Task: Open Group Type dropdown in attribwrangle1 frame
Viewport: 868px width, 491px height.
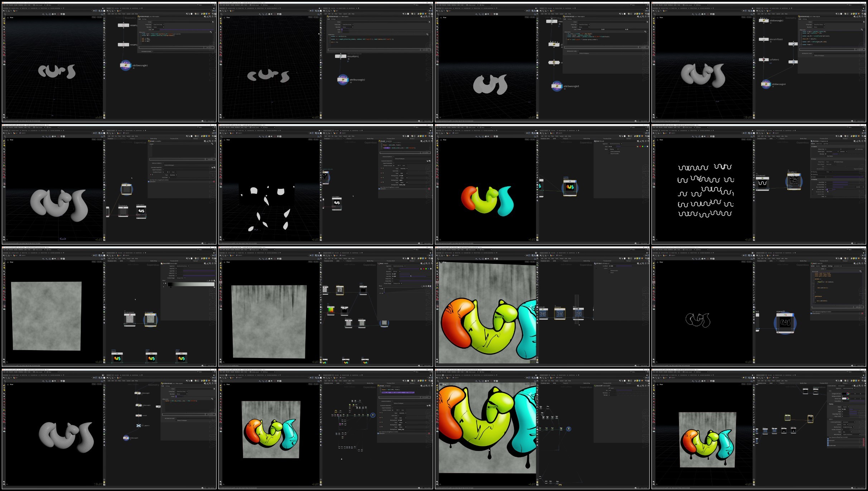Action: click(159, 25)
